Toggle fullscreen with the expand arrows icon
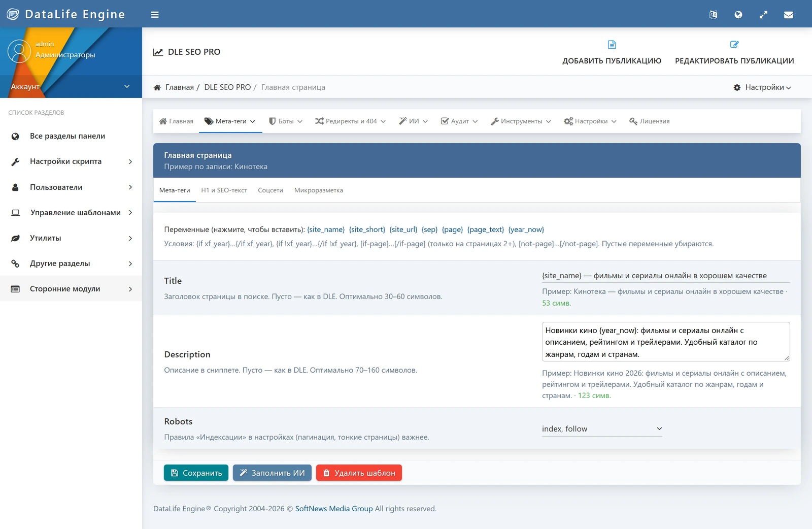Viewport: 812px width, 529px height. point(763,15)
